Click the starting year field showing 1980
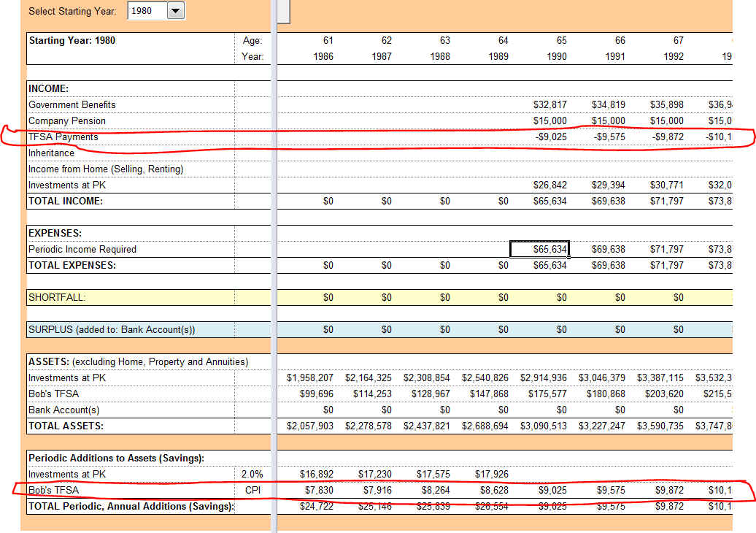Viewport: 756px width, 533px height. (x=148, y=11)
